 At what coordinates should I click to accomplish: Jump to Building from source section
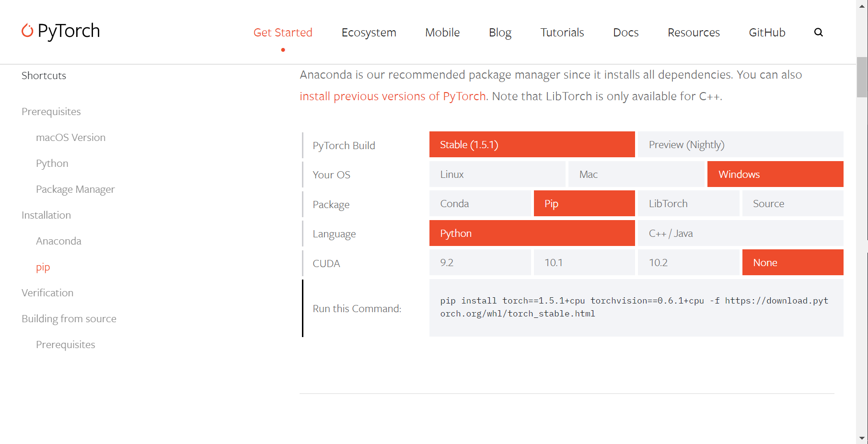pos(69,319)
